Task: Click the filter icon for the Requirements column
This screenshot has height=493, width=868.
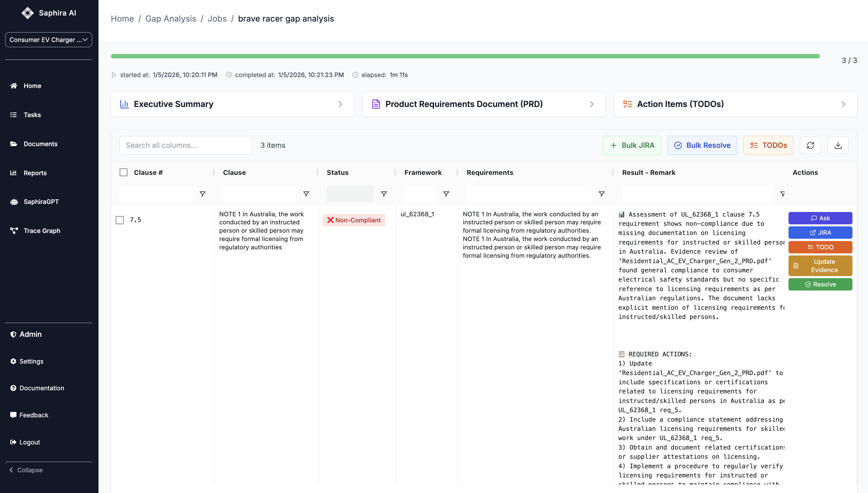Action: pyautogui.click(x=601, y=194)
